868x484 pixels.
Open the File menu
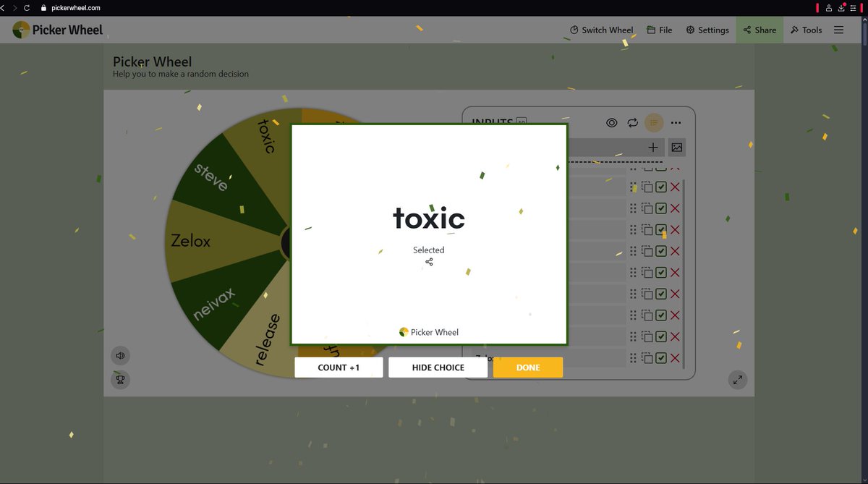tap(659, 30)
